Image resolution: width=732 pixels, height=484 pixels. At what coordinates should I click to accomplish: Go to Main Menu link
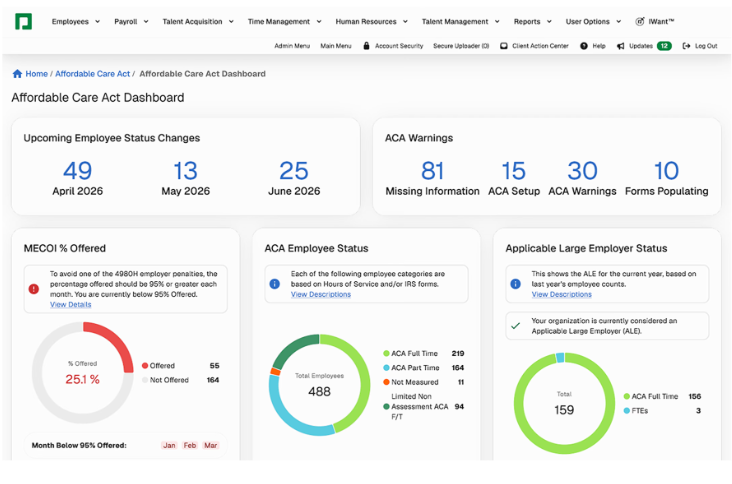(x=336, y=46)
